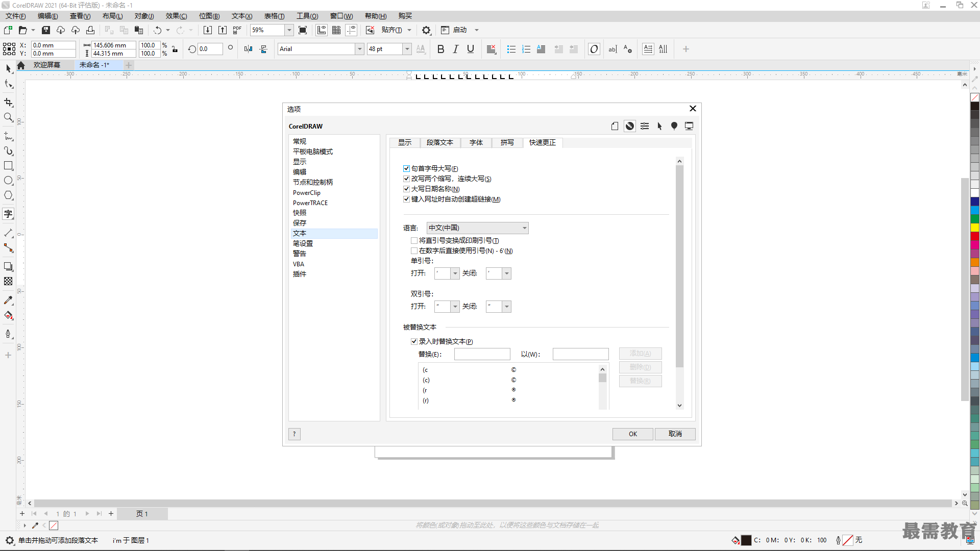Toggle Italic text formatting
Screen dimensions: 980x551
click(456, 49)
